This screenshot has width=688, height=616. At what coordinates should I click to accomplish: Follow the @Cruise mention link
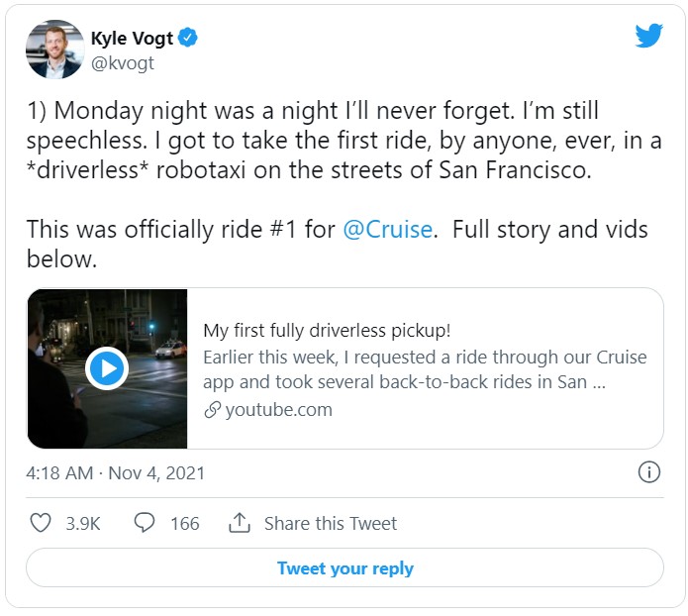(388, 229)
